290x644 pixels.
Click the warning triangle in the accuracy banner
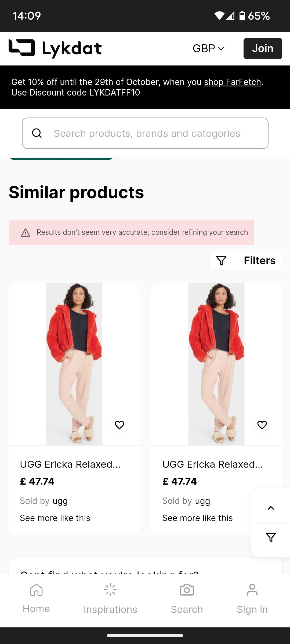pos(26,233)
